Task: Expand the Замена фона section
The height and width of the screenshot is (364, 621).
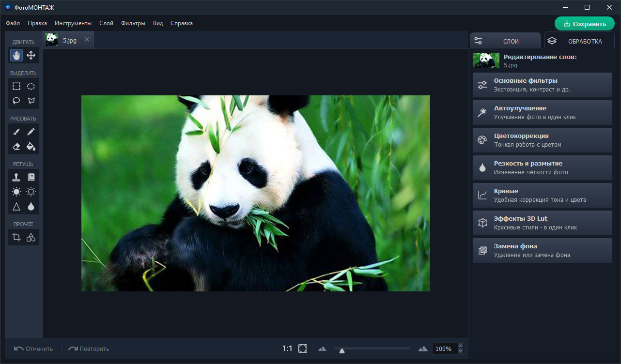Action: (x=542, y=250)
